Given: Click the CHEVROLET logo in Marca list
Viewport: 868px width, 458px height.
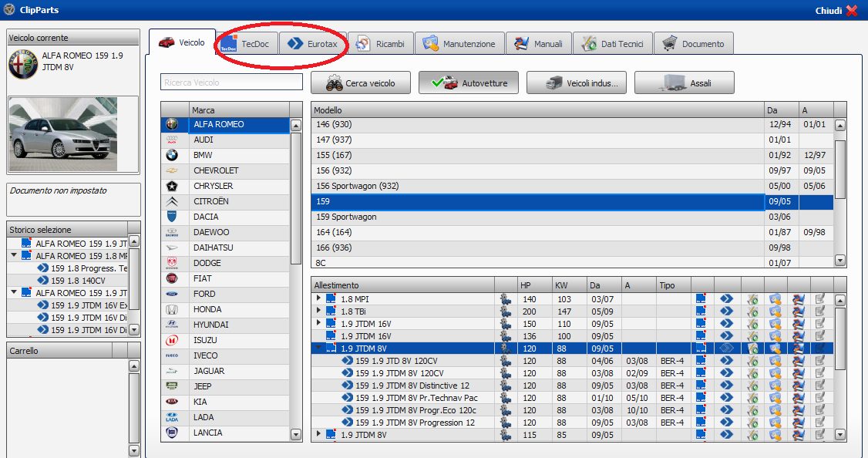Looking at the screenshot, I should click(172, 170).
